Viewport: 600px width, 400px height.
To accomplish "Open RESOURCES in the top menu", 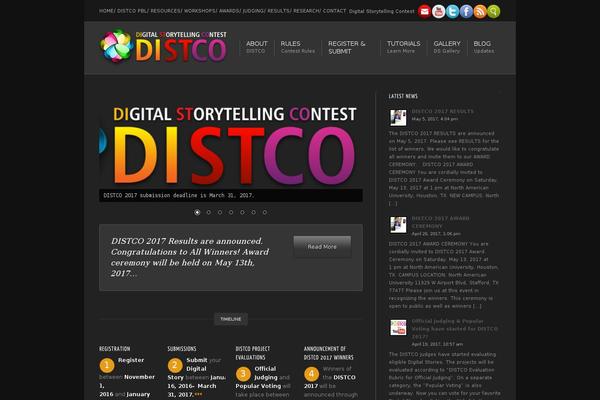I will (x=165, y=11).
